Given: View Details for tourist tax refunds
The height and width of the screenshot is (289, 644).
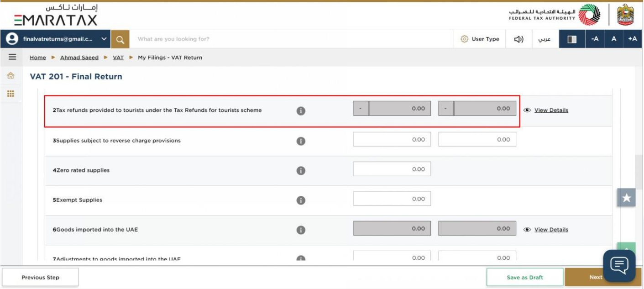Looking at the screenshot, I should point(551,110).
